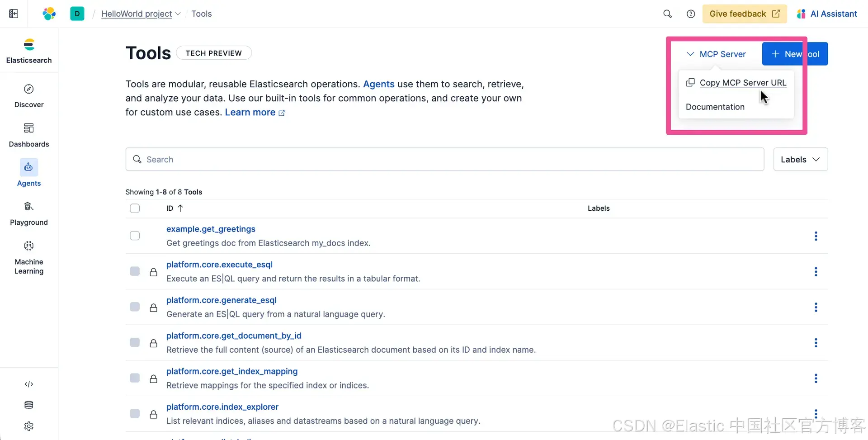This screenshot has height=440, width=868.
Task: Click lock icon beside platform.core.index_explorer
Action: (x=154, y=414)
